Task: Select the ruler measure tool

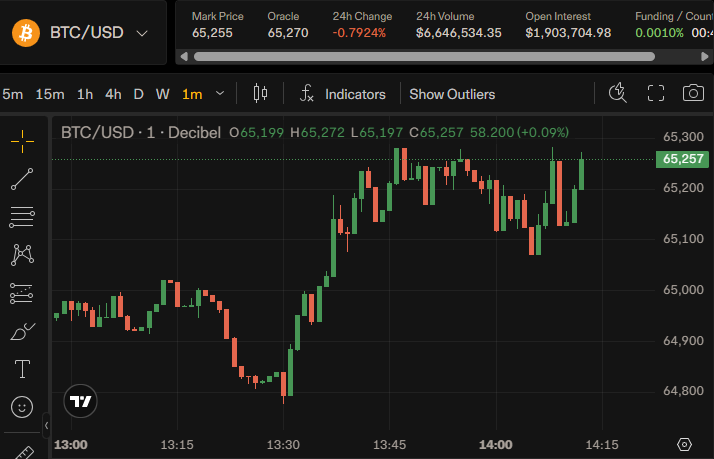Action: tap(24, 453)
